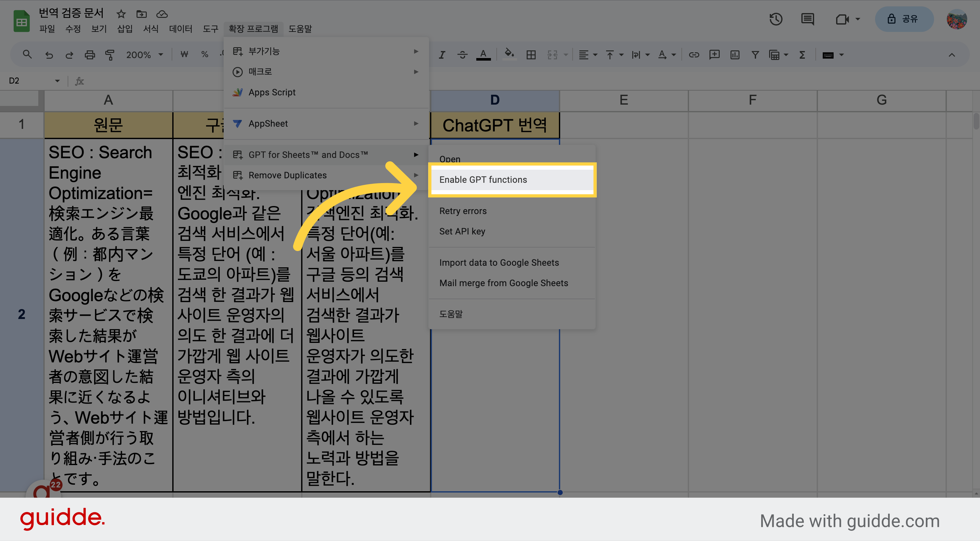Select row 2 header
The height and width of the screenshot is (541, 980).
(22, 315)
